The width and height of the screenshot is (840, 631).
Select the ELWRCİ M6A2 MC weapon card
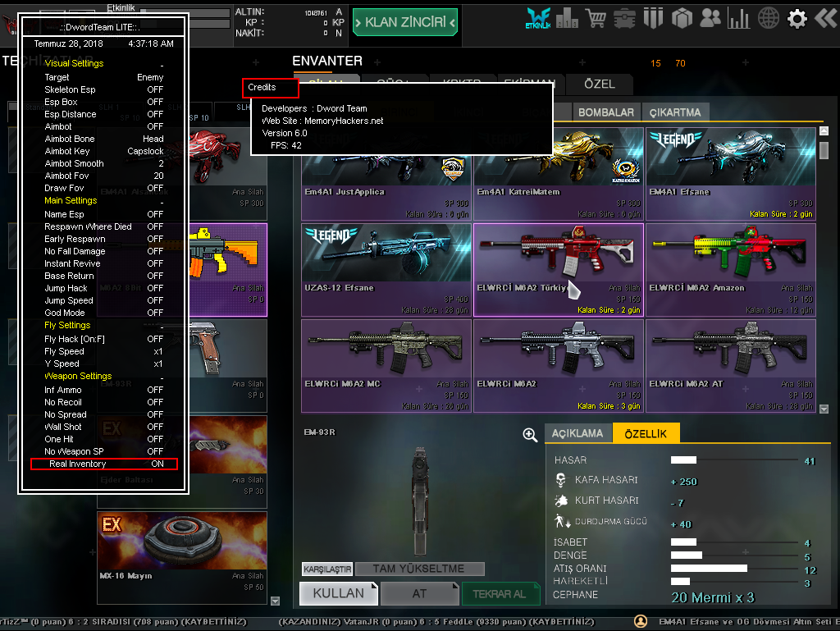[x=386, y=366]
